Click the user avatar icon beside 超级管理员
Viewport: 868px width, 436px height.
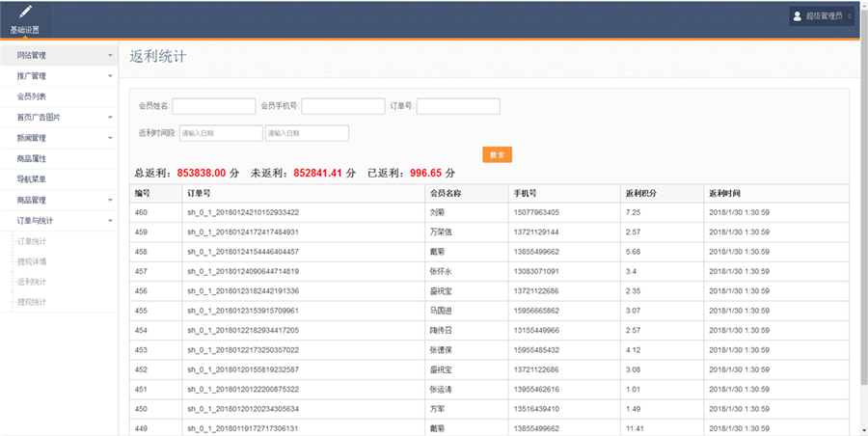798,16
